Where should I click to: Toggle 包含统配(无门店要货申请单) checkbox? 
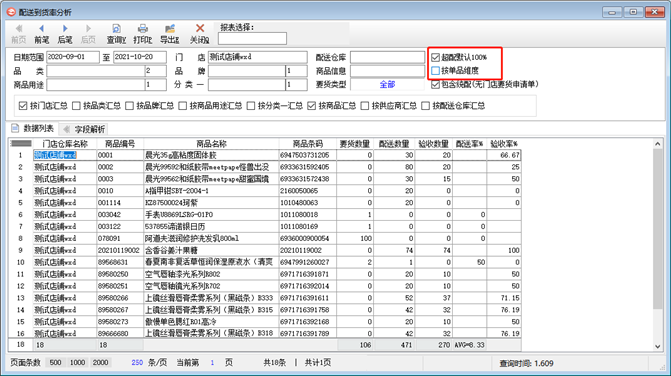pyautogui.click(x=435, y=84)
